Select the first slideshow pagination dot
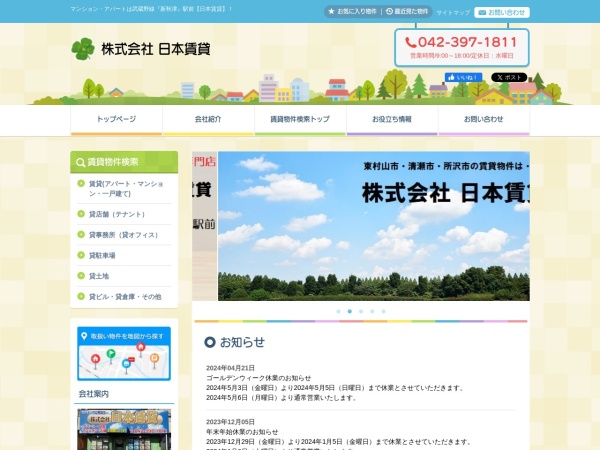600x450 pixels. tap(338, 311)
